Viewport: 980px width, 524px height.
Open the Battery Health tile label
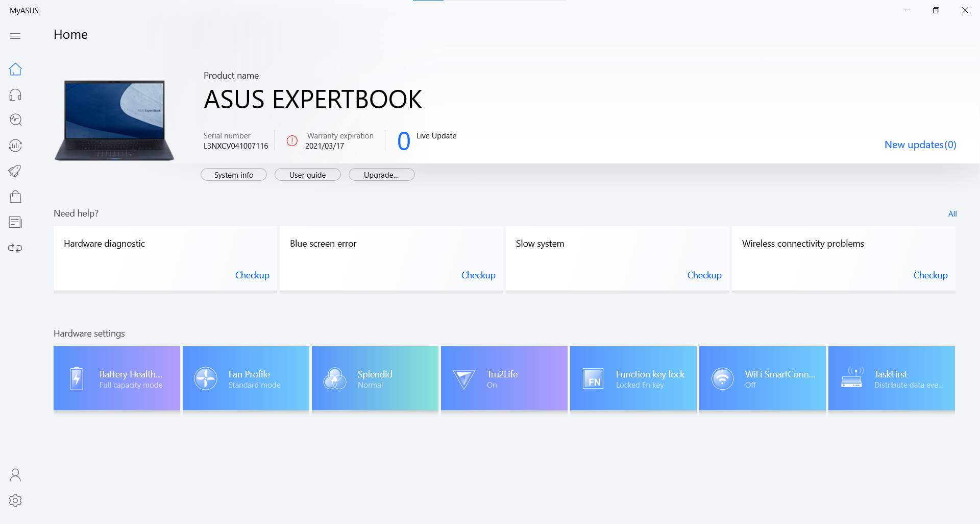point(131,374)
